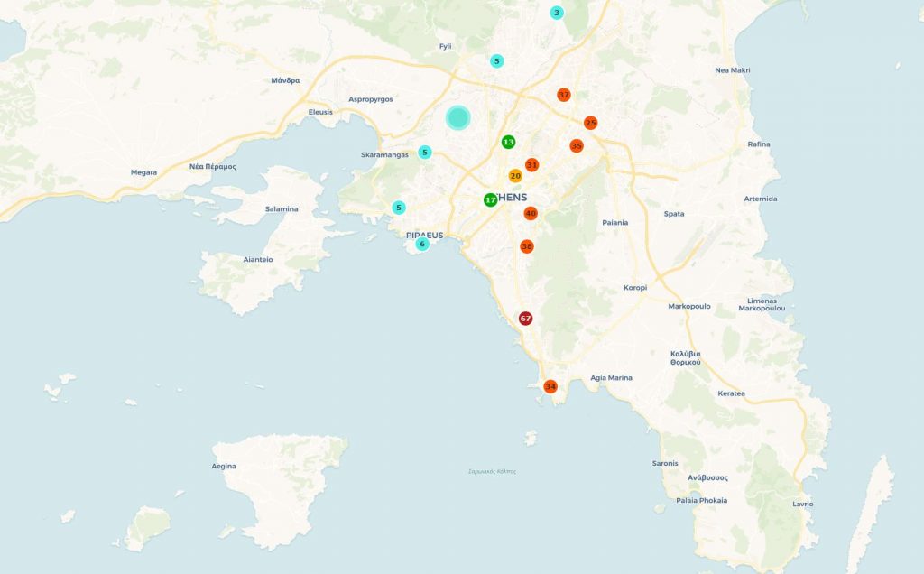Click the orange marker labeled 35
This screenshot has width=924, height=574.
(577, 145)
